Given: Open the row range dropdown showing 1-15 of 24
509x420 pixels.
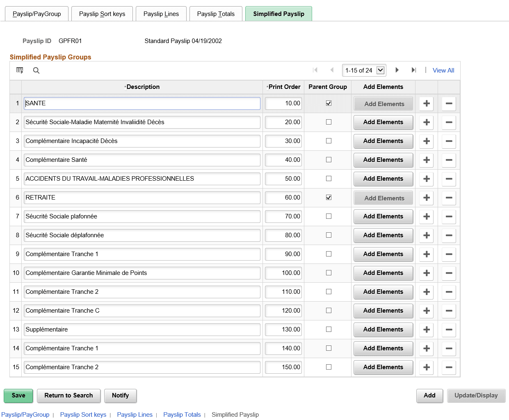Looking at the screenshot, I should point(364,70).
